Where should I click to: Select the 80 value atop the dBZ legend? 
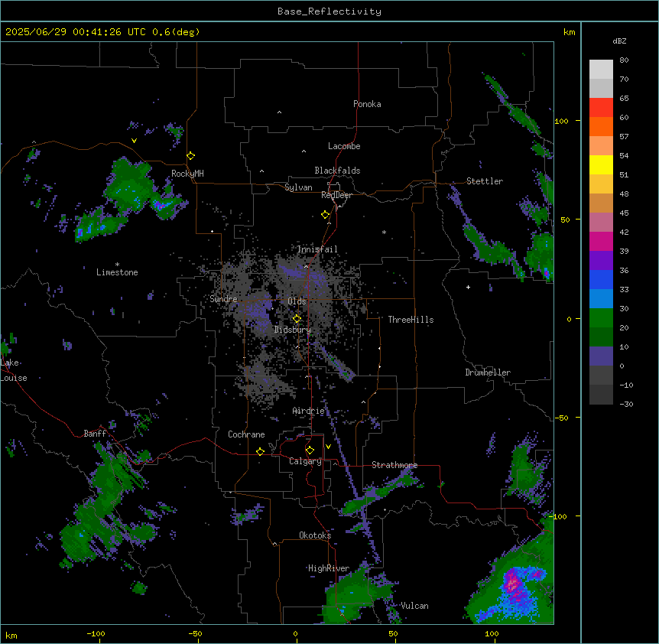pyautogui.click(x=624, y=60)
